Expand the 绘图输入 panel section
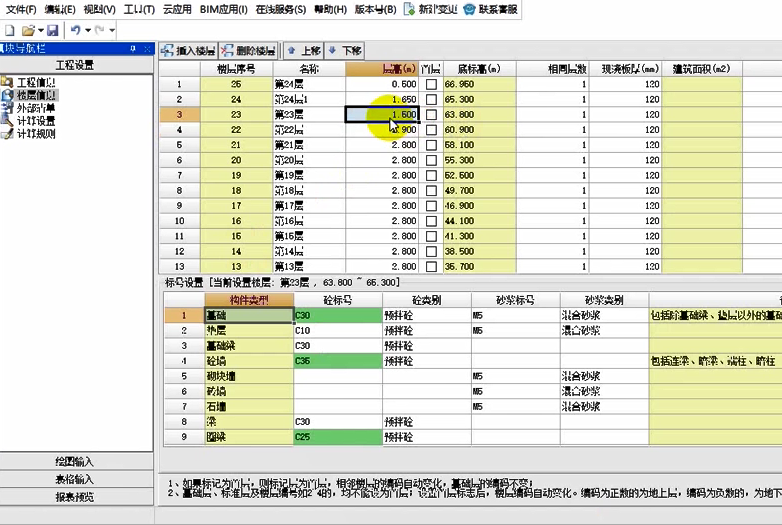This screenshot has height=525, width=782. click(x=75, y=461)
